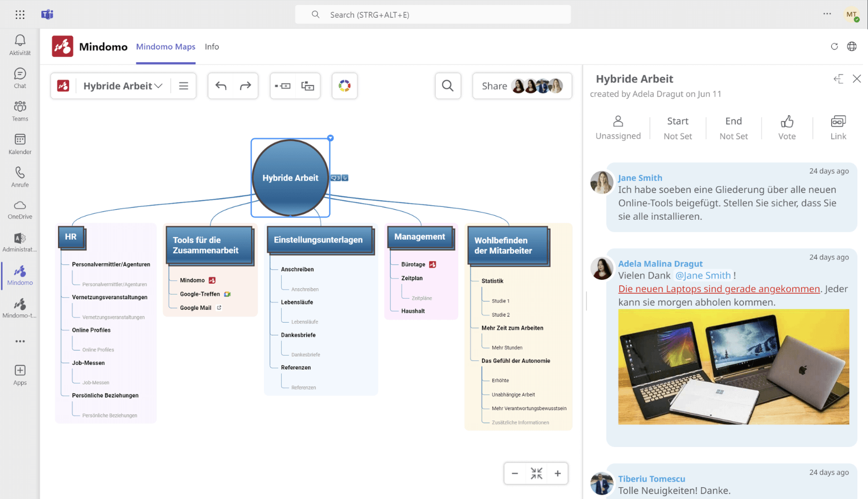This screenshot has height=499, width=868.
Task: Open the Die neuen Laptops sind gerade angekommen link
Action: [x=719, y=289]
